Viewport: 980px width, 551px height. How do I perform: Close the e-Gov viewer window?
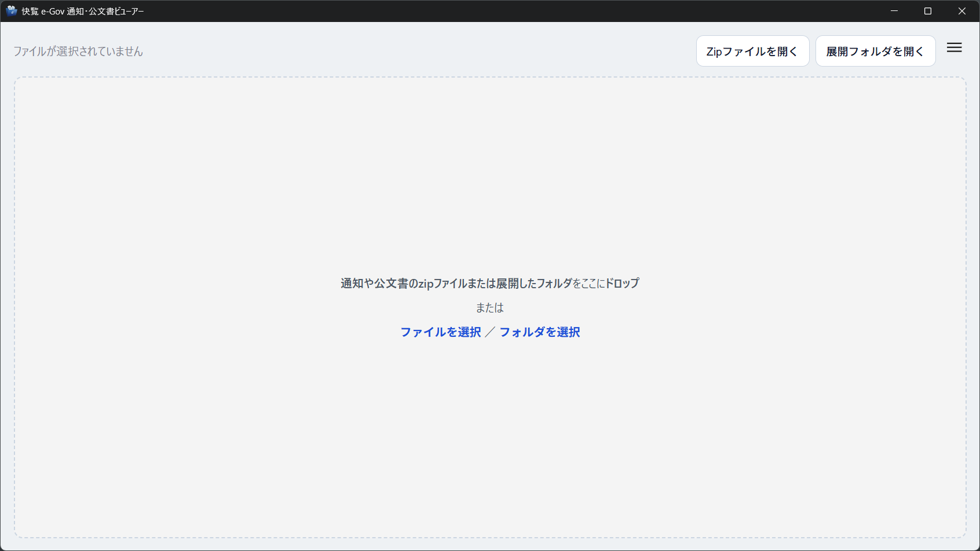[961, 11]
